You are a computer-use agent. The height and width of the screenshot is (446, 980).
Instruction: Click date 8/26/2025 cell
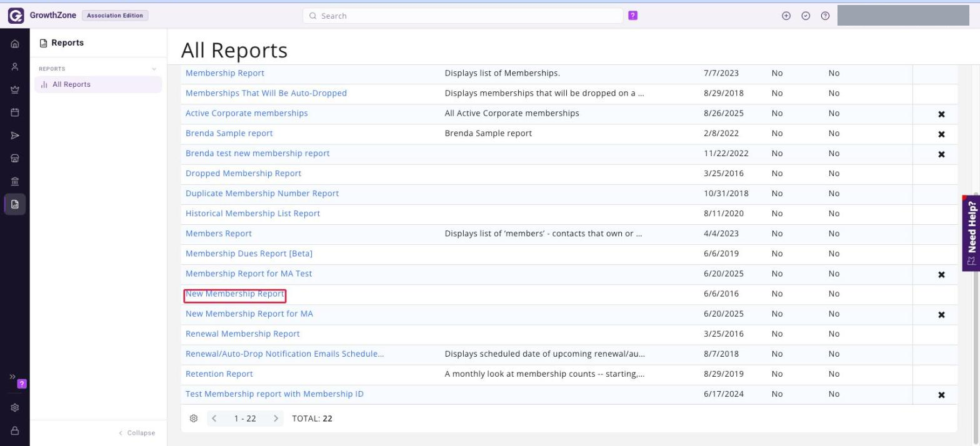[x=724, y=113]
